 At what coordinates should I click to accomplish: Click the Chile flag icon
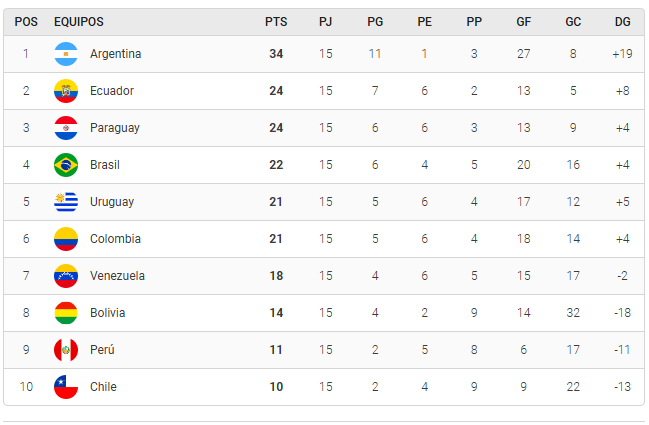[66, 387]
